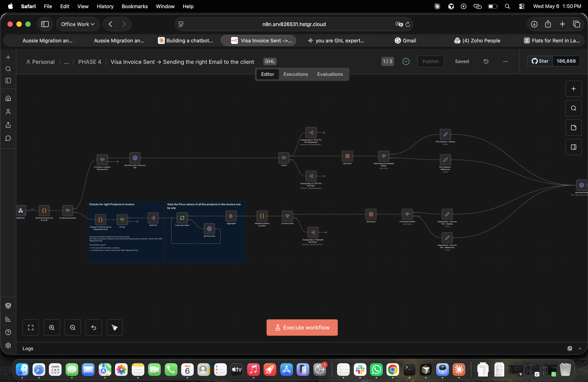Click the Safari address bar
588x382 pixels.
coord(294,24)
